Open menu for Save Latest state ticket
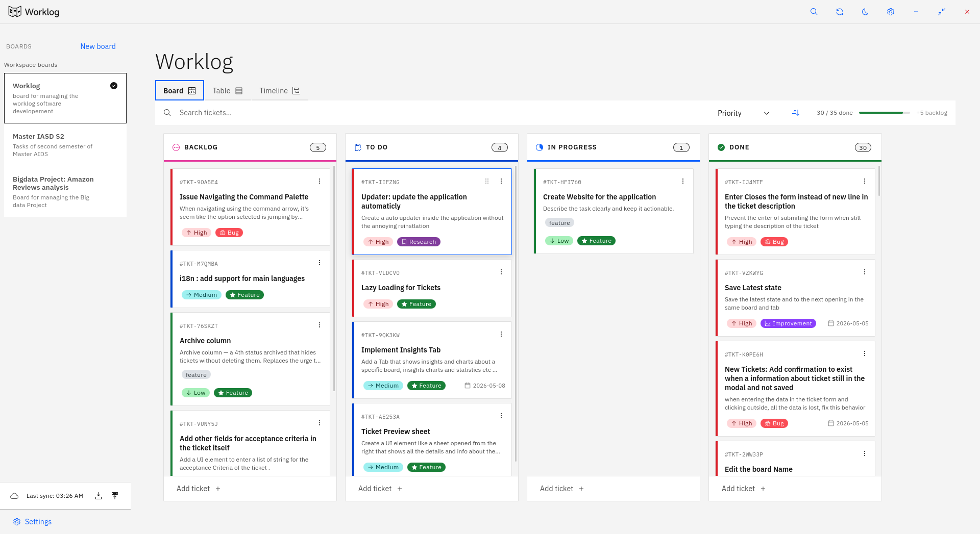 (865, 272)
